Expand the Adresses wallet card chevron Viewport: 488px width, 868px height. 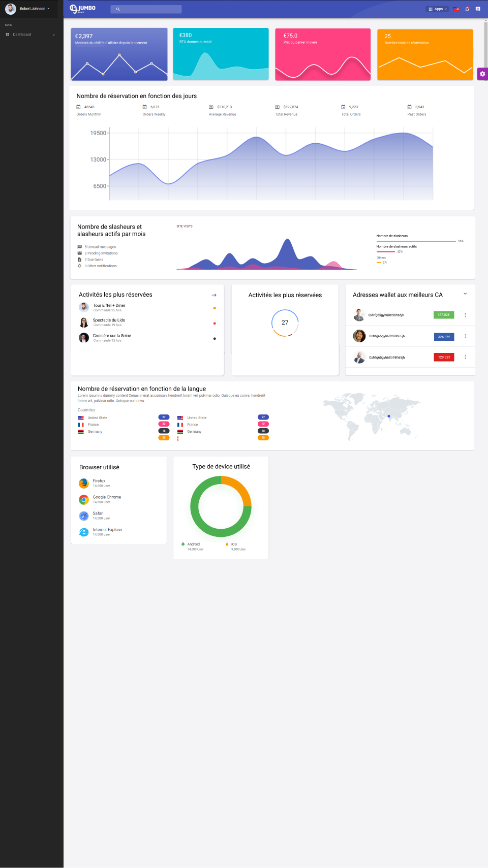465,294
